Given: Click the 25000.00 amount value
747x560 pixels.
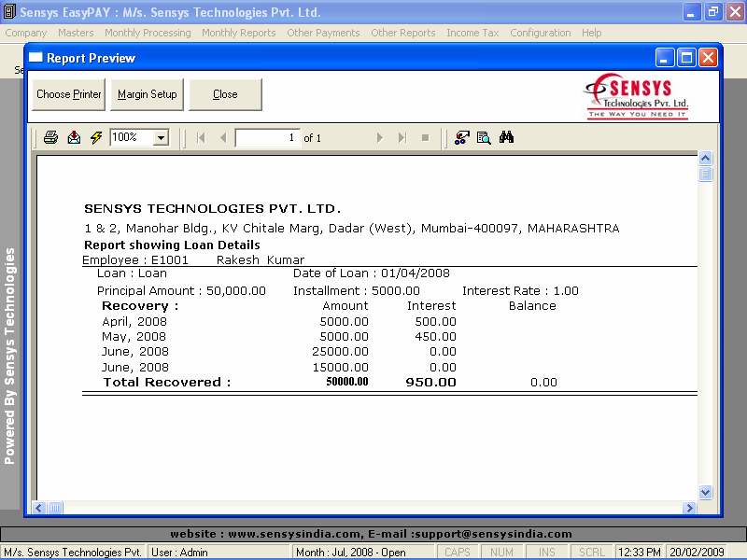Looking at the screenshot, I should [340, 352].
